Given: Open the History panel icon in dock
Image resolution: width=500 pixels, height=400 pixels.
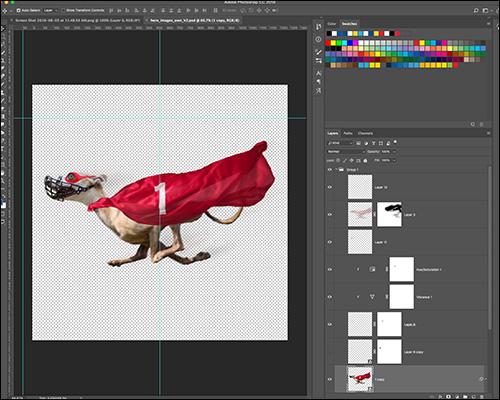Looking at the screenshot, I should point(318,27).
